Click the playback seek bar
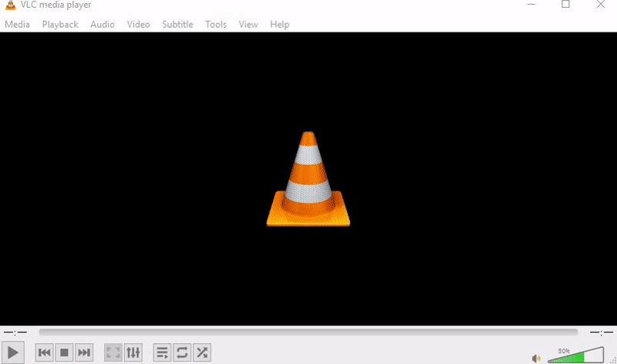The height and width of the screenshot is (364, 617). point(308,332)
